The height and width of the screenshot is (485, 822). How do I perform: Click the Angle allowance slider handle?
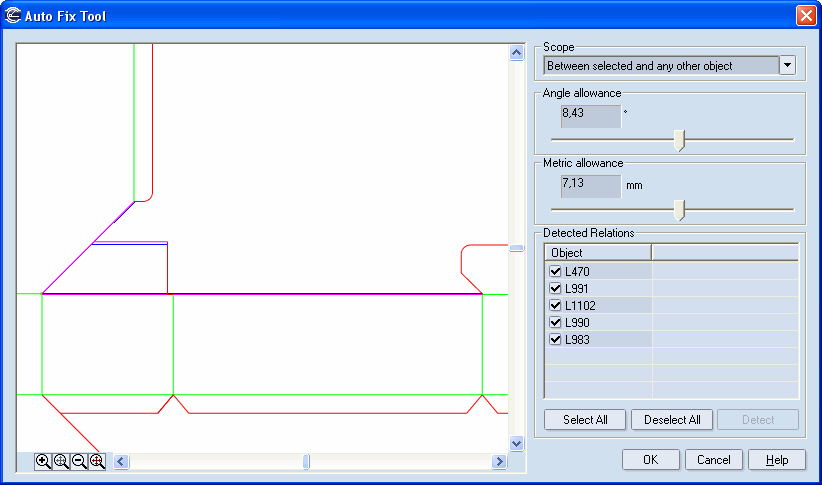pyautogui.click(x=679, y=140)
